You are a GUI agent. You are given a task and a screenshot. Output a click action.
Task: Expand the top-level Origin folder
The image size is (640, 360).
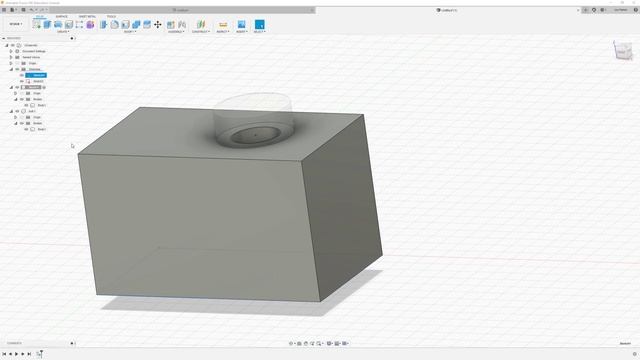coord(11,63)
